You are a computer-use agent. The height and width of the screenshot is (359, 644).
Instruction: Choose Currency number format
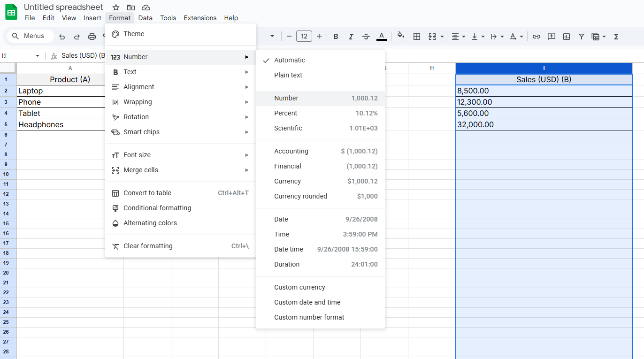click(287, 181)
